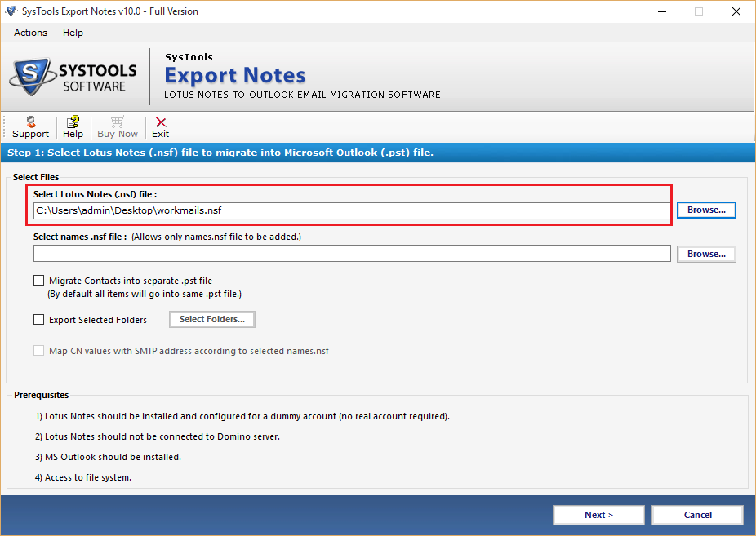Click prerequisite 2 about Domino server
This screenshot has width=756, height=536.
[158, 436]
